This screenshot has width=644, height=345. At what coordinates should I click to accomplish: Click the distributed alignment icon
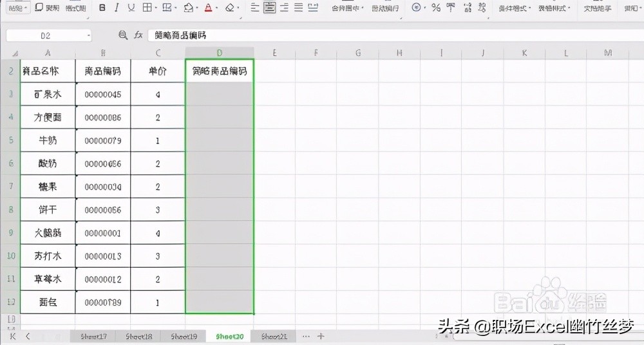(x=313, y=7)
